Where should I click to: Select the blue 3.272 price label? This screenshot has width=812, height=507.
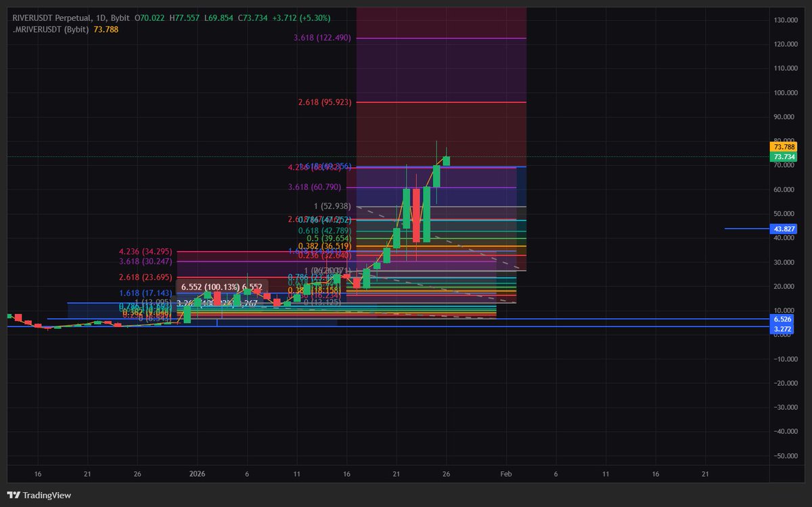click(x=784, y=328)
